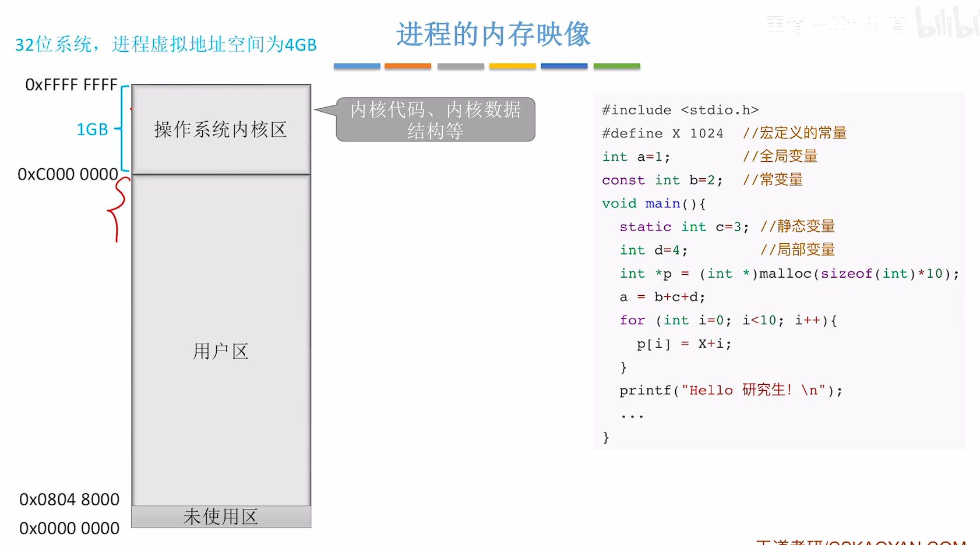This screenshot has height=545, width=980.
Task: Click the #define X 1024 code line
Action: tap(662, 133)
